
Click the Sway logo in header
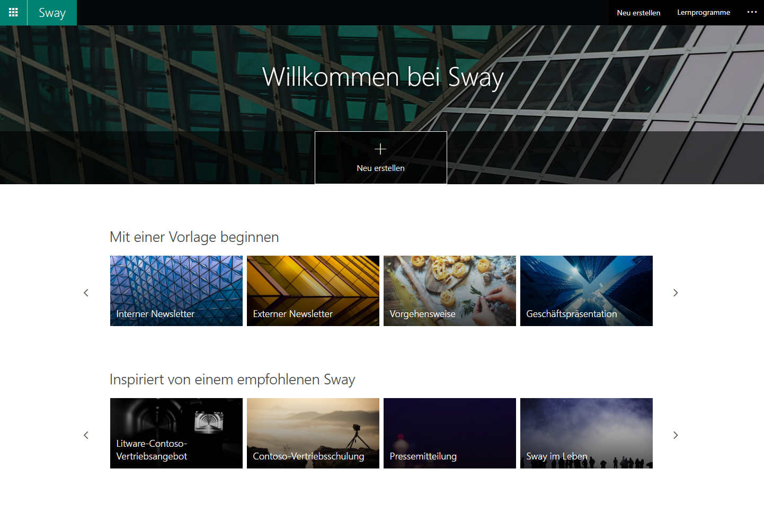click(52, 13)
